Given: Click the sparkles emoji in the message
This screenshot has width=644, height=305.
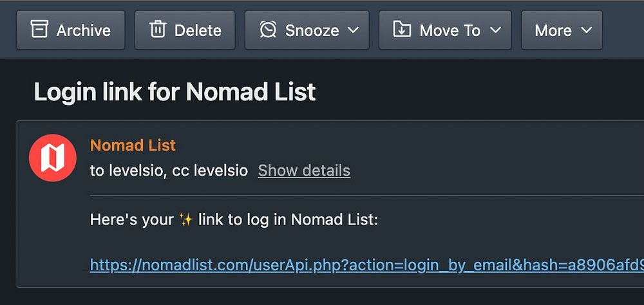Looking at the screenshot, I should [186, 220].
